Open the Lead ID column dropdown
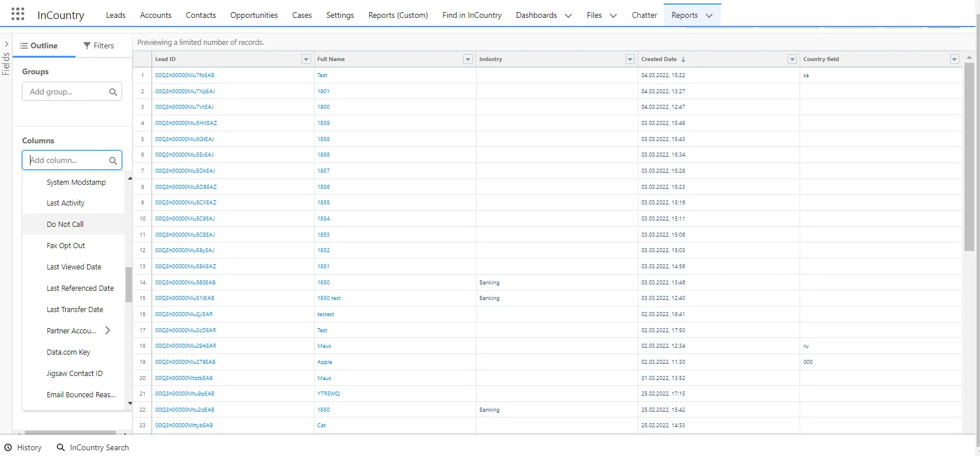Image resolution: width=980 pixels, height=456 pixels. click(x=306, y=59)
